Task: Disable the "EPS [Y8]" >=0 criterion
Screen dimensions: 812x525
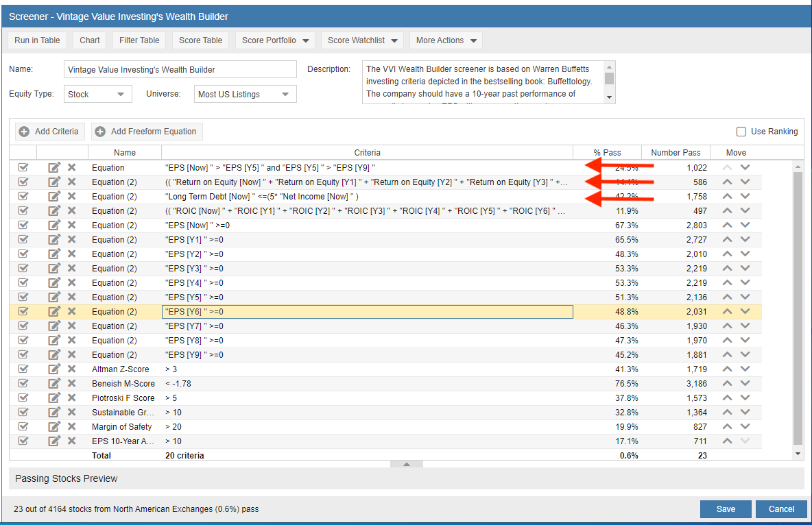Action: 23,340
